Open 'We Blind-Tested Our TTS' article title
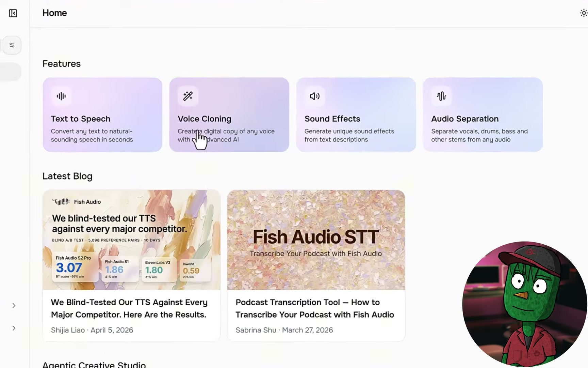 tap(129, 308)
